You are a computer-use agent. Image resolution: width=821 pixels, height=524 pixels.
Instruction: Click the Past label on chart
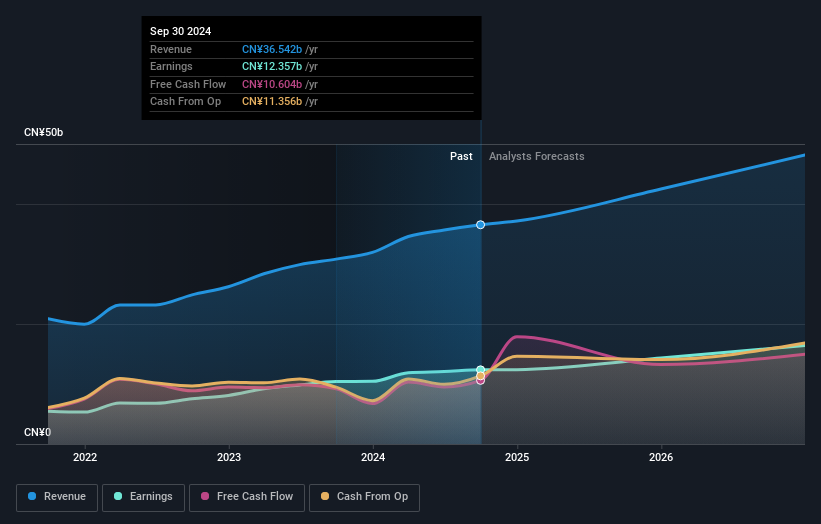point(461,156)
